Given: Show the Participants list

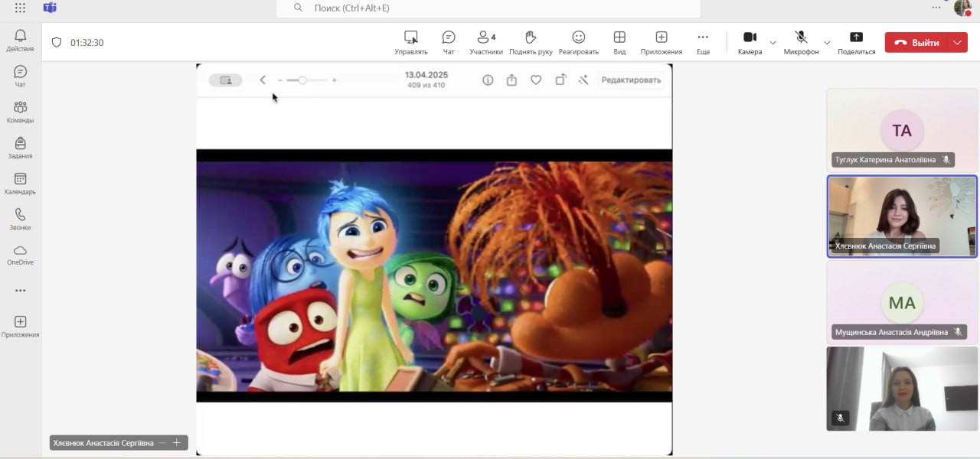Looking at the screenshot, I should click(x=486, y=42).
